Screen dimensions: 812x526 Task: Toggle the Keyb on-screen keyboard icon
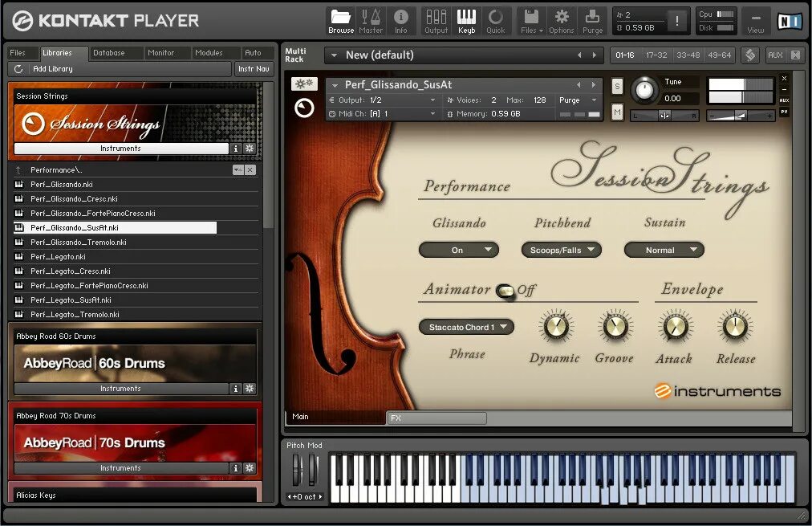(466, 21)
